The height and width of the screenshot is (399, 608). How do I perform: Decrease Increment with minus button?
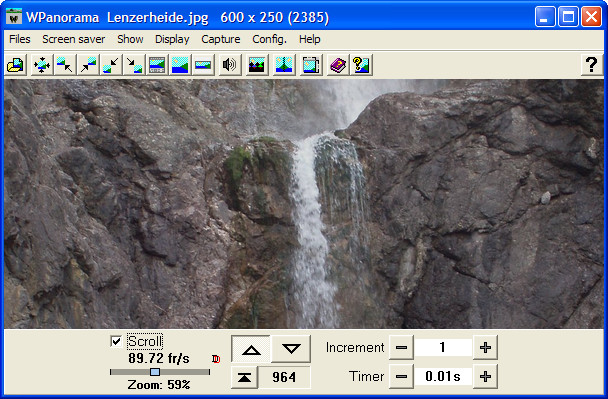401,347
